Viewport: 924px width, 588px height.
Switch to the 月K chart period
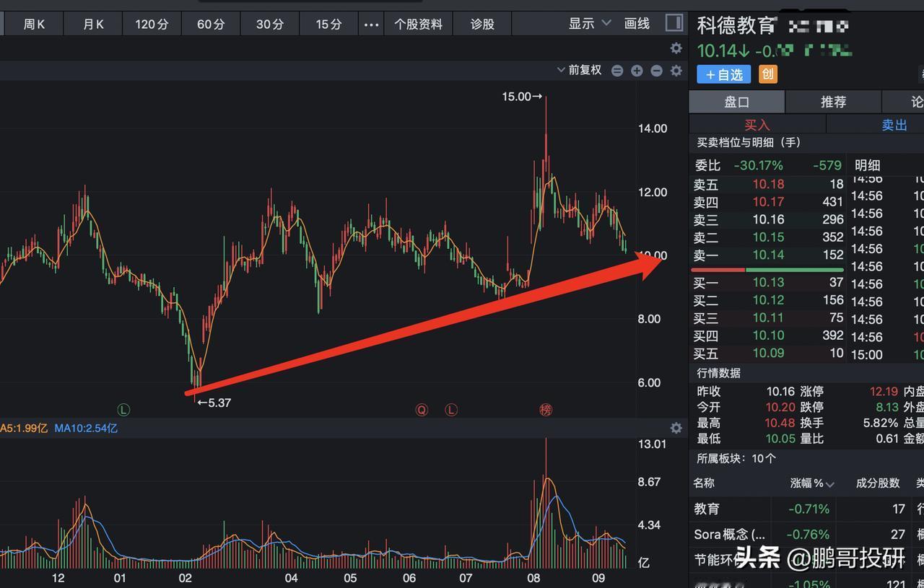tap(93, 25)
